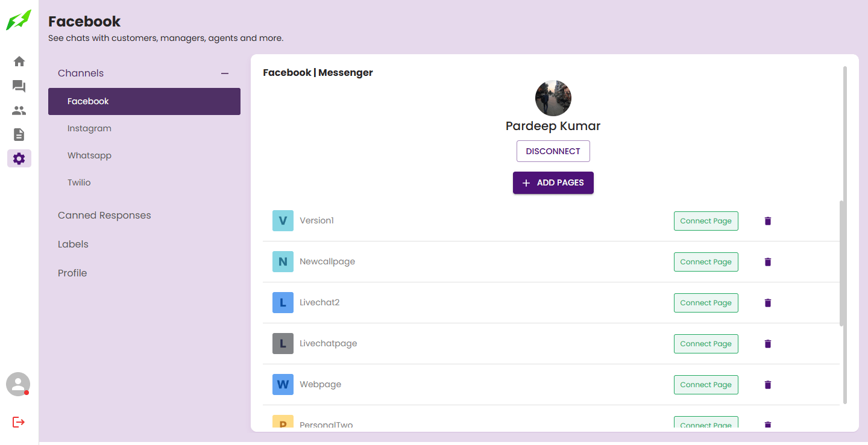
Task: Delete the Webpage page with trash icon
Action: [768, 385]
